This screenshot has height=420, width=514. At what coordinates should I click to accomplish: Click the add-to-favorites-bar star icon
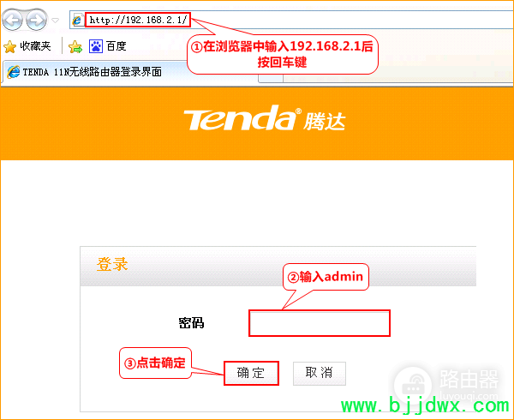(75, 46)
